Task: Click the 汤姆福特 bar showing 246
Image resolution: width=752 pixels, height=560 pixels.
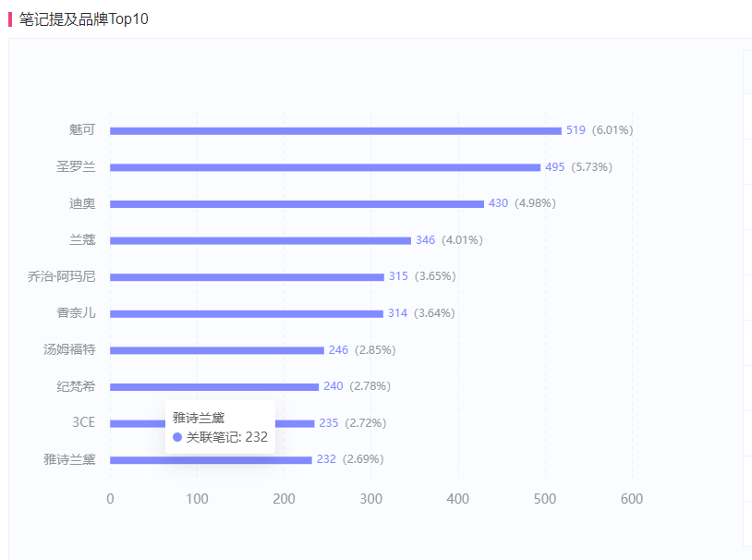Action: 217,350
